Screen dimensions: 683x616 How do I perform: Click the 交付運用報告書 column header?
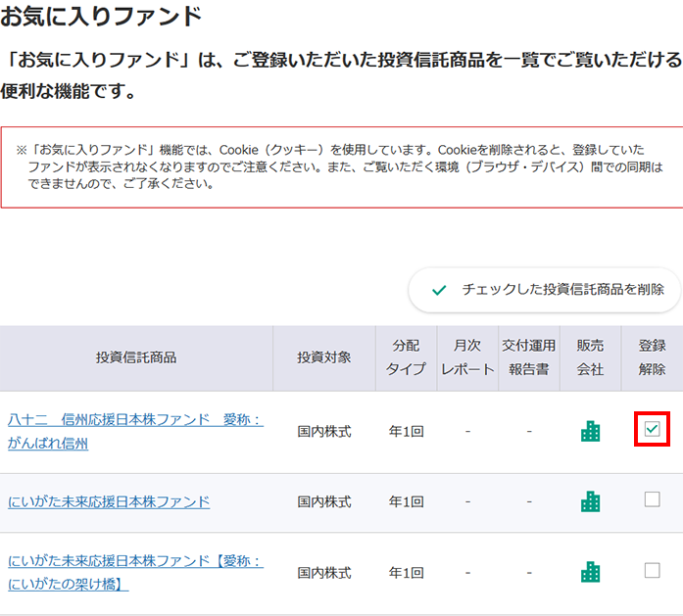point(529,357)
